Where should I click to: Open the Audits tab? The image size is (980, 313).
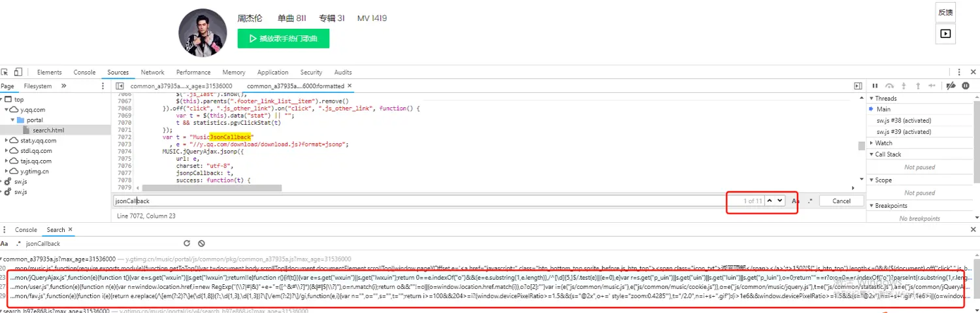(343, 72)
